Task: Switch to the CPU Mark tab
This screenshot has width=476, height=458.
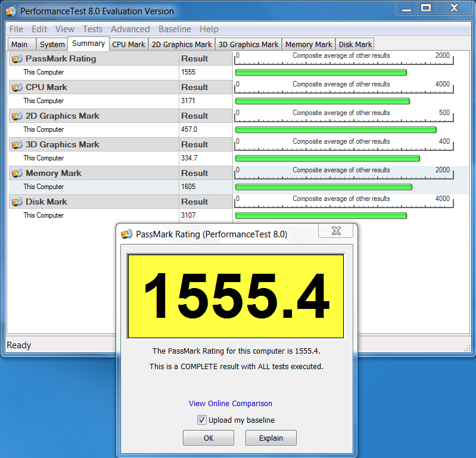Action: click(129, 44)
